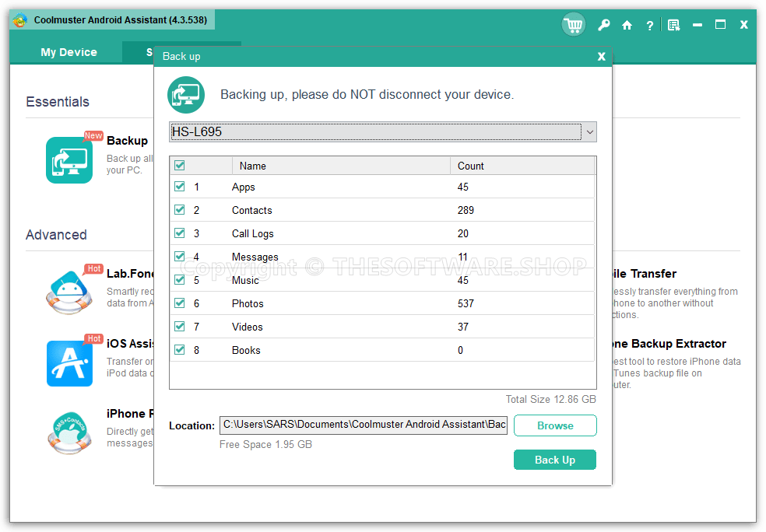Toggle the select-all checkbox in table header
The width and height of the screenshot is (766, 532).
coord(180,166)
